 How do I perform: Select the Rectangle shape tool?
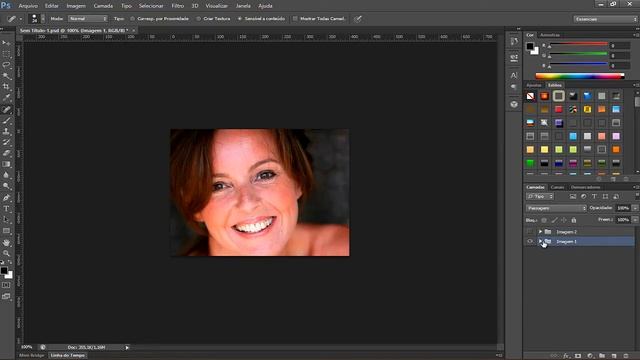[6, 231]
